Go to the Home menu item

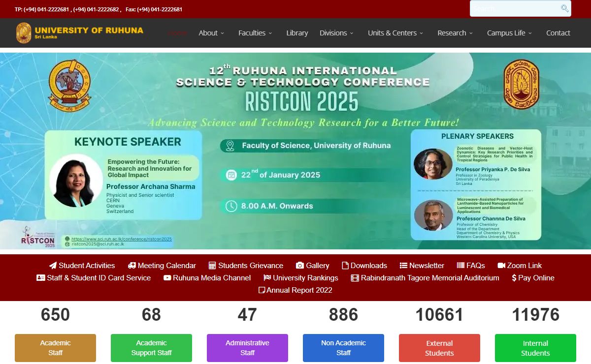click(x=177, y=33)
